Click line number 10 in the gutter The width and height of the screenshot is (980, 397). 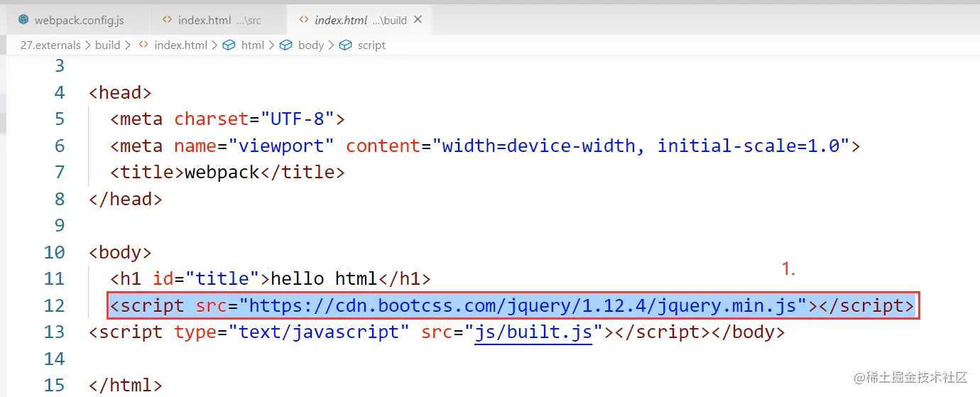54,252
